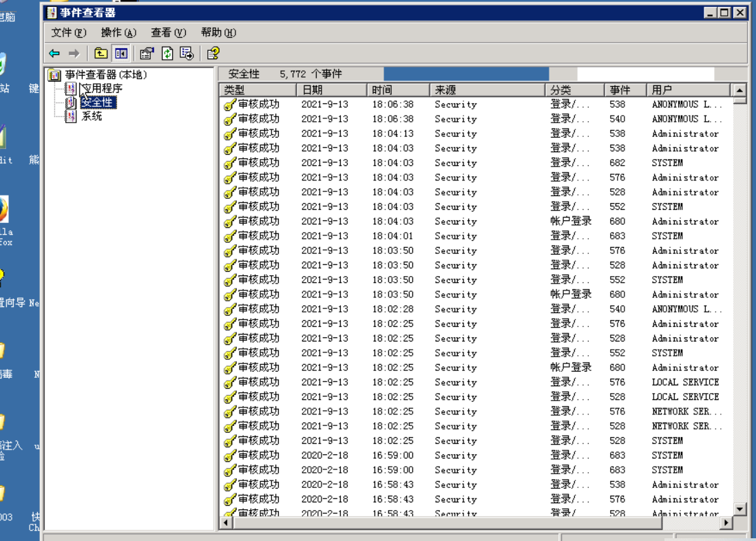Click the Help toolbar icon
This screenshot has width=756, height=541.
click(213, 53)
